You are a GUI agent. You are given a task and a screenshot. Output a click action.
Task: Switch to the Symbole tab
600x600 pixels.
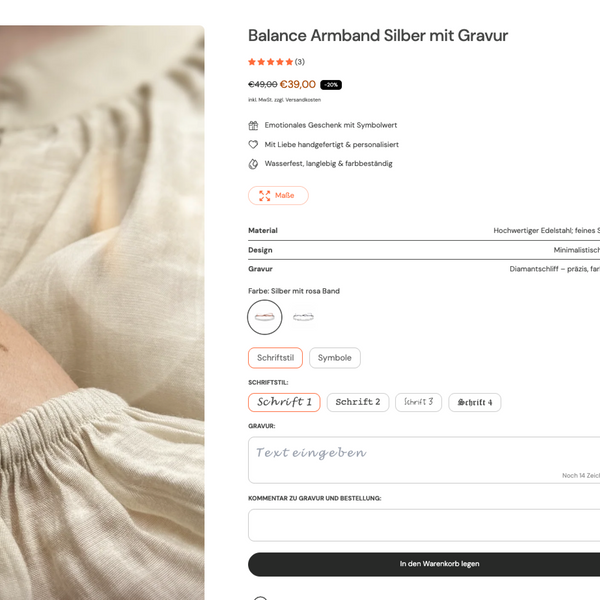pos(335,358)
